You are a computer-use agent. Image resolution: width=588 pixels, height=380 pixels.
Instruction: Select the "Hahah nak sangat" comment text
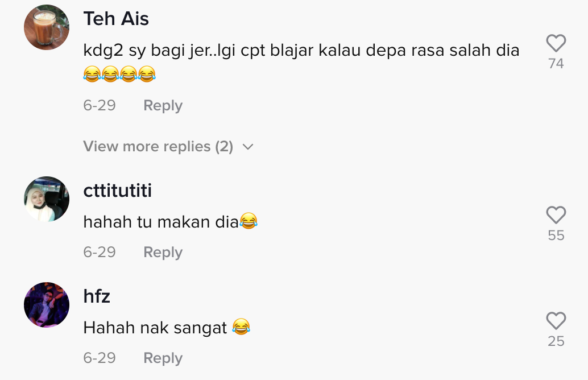(155, 328)
